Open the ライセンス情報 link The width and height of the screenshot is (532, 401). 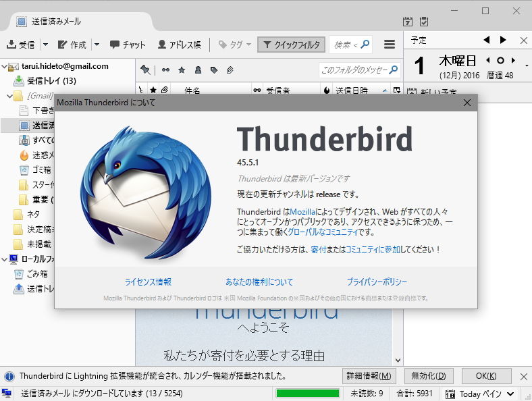148,282
